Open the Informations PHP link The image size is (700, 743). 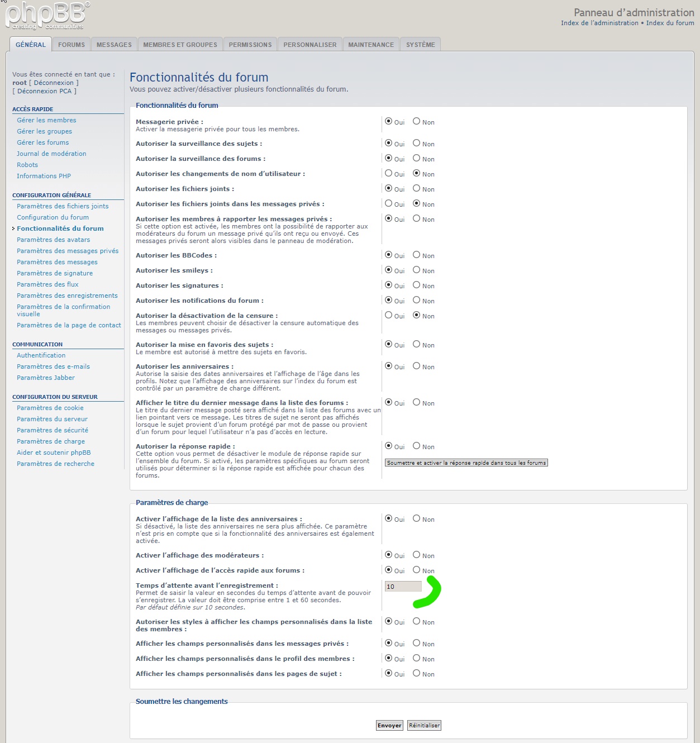click(44, 176)
